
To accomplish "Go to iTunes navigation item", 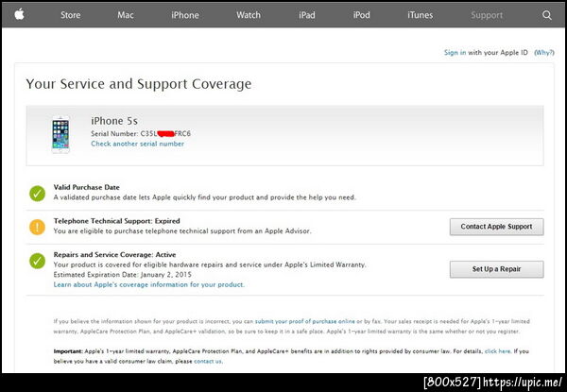I will click(x=421, y=15).
